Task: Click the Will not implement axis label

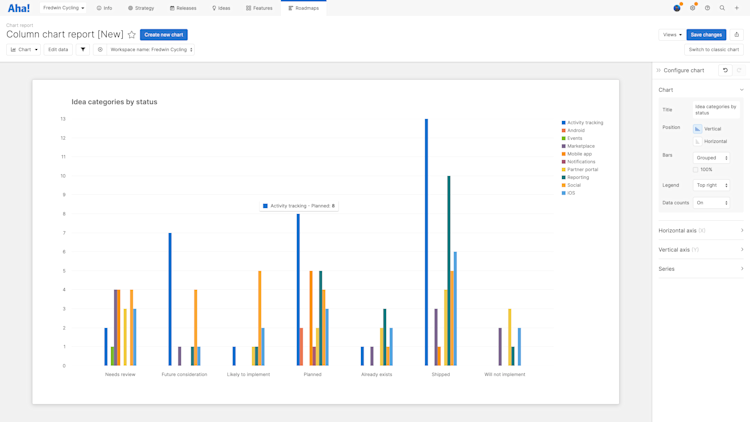Action: (x=505, y=375)
